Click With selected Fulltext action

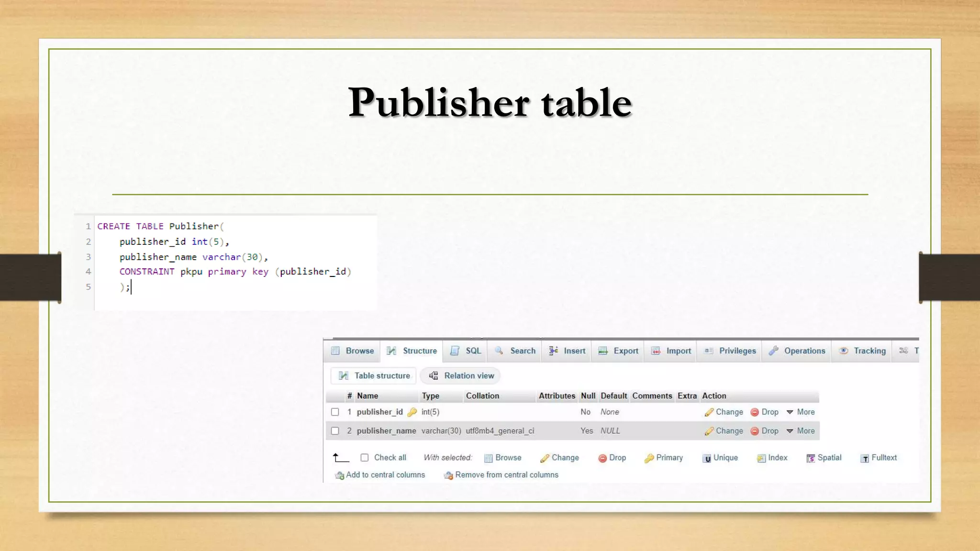coord(879,458)
